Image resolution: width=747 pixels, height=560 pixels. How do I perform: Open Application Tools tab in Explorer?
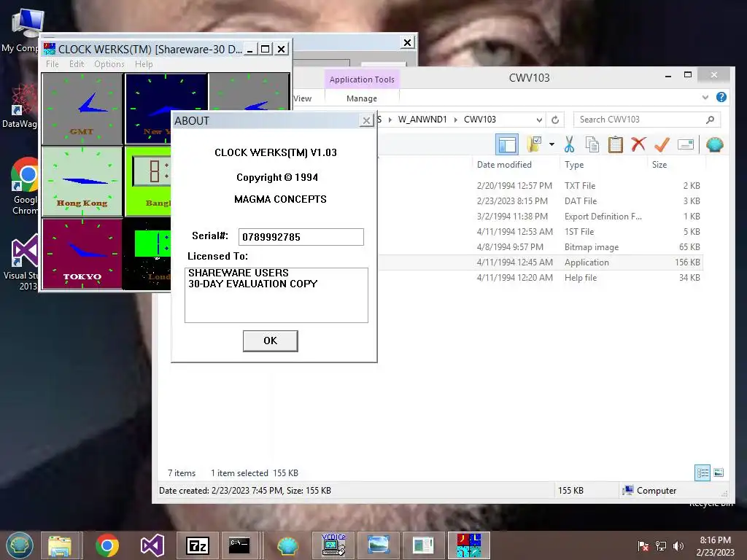(x=362, y=79)
